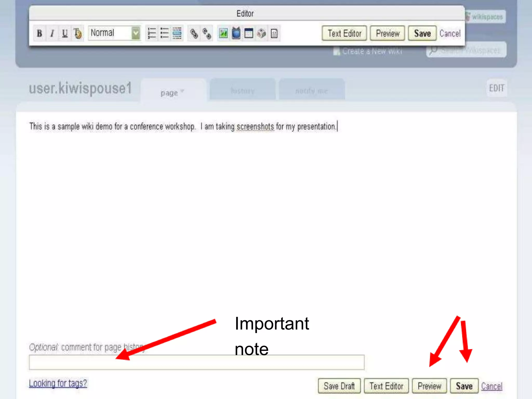
Task: Toggle bold formatting in editor toolbar
Action: [39, 33]
